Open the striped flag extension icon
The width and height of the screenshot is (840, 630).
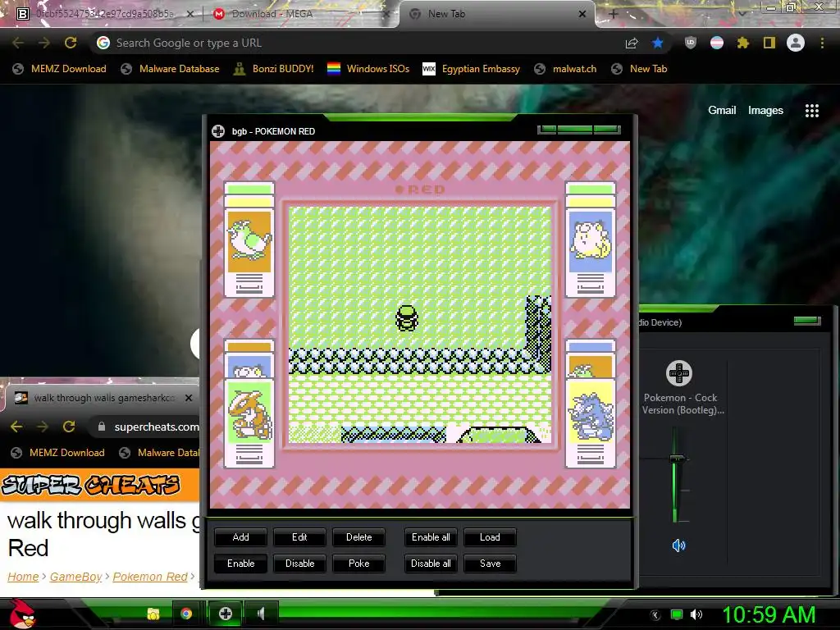click(717, 43)
